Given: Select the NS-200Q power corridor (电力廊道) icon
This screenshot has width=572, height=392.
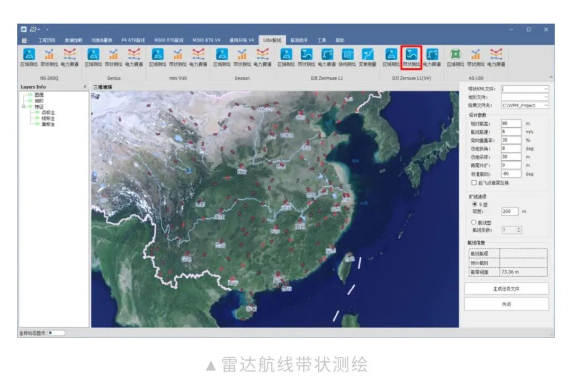Looking at the screenshot, I should (70, 58).
